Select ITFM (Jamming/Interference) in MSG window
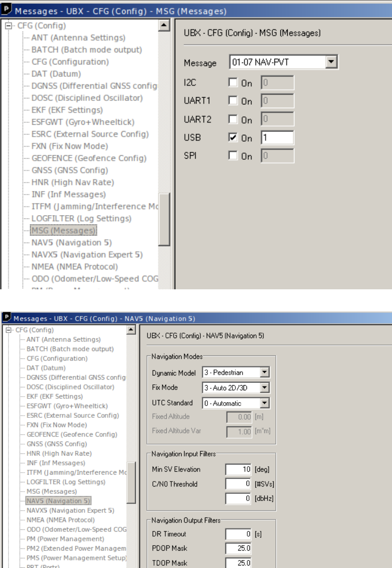Viewport: 392px width, 568px height. click(94, 207)
